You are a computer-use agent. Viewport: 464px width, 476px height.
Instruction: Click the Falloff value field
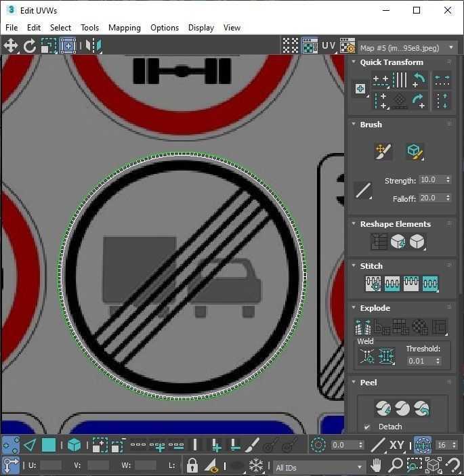431,198
